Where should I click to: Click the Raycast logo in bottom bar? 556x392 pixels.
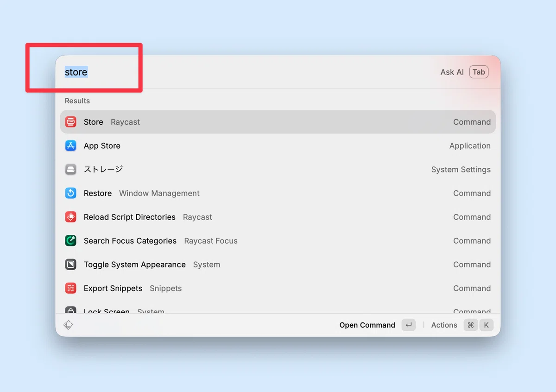[x=69, y=325]
